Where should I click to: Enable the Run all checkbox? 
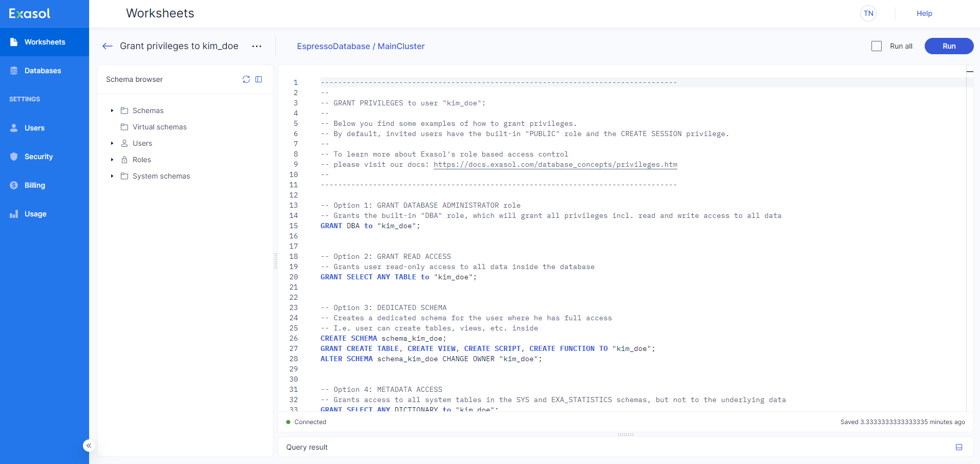pyautogui.click(x=877, y=46)
